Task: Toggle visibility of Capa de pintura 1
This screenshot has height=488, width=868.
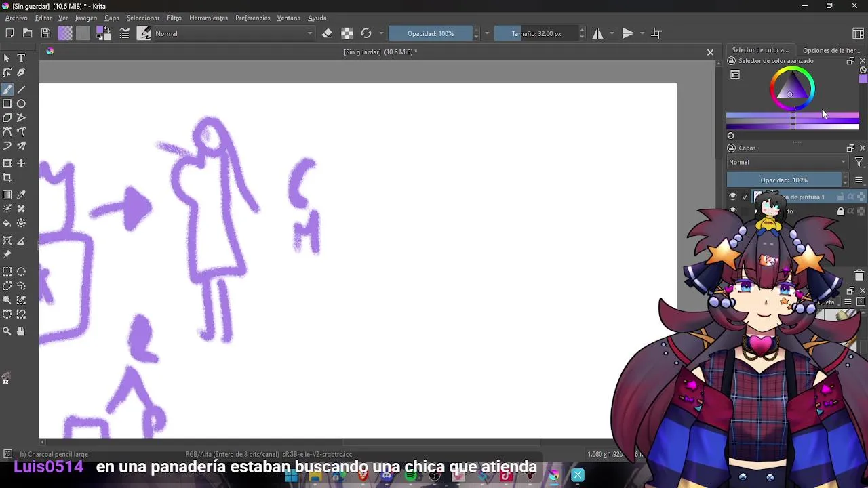Action: click(x=732, y=197)
